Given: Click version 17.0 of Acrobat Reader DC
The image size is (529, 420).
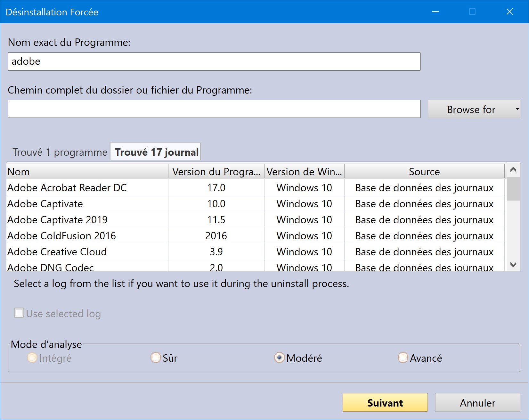Looking at the screenshot, I should tap(216, 188).
